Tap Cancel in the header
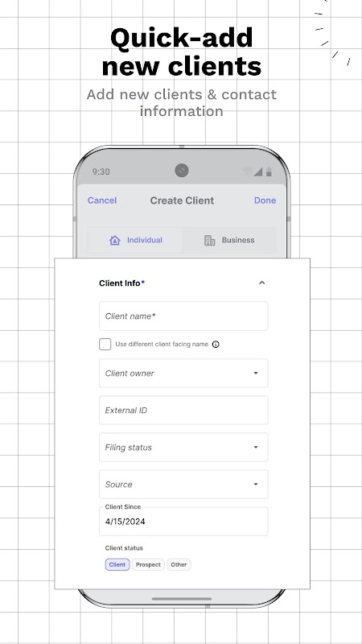Image resolution: width=362 pixels, height=644 pixels. [102, 200]
